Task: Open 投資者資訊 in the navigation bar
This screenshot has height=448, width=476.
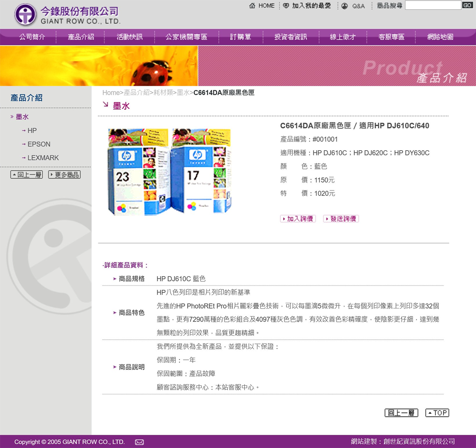Action: point(291,37)
